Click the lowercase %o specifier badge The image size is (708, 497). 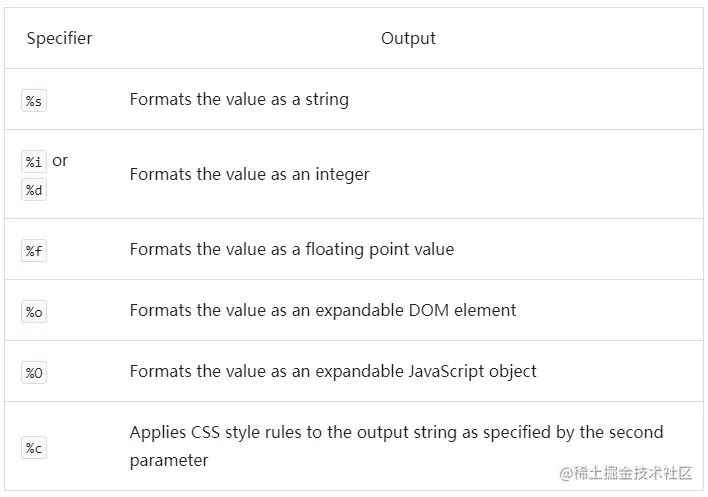[34, 312]
